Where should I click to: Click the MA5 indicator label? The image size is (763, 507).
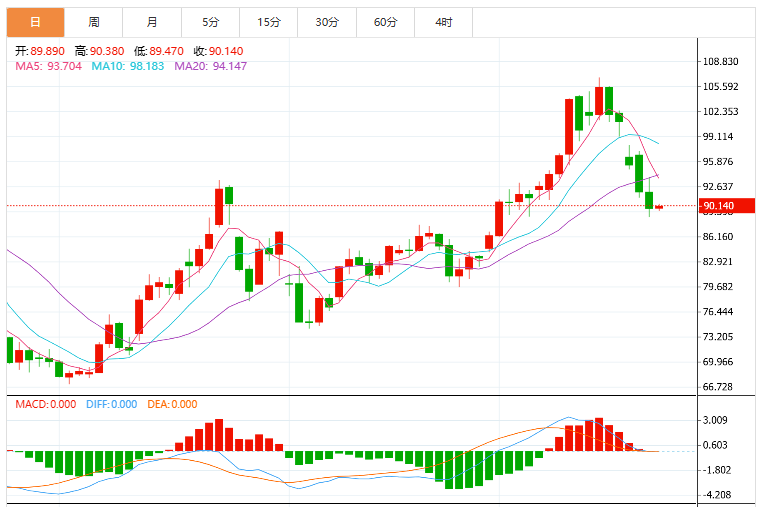[x=49, y=66]
